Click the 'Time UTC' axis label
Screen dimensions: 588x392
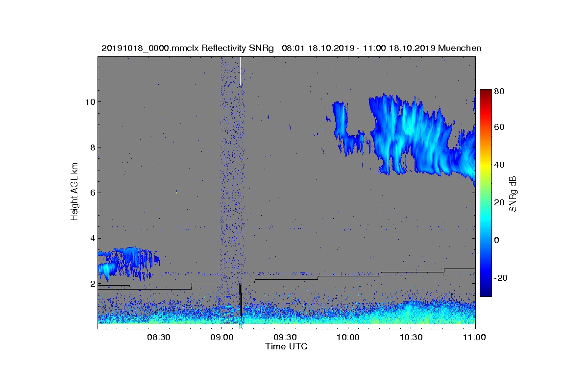[x=286, y=346]
